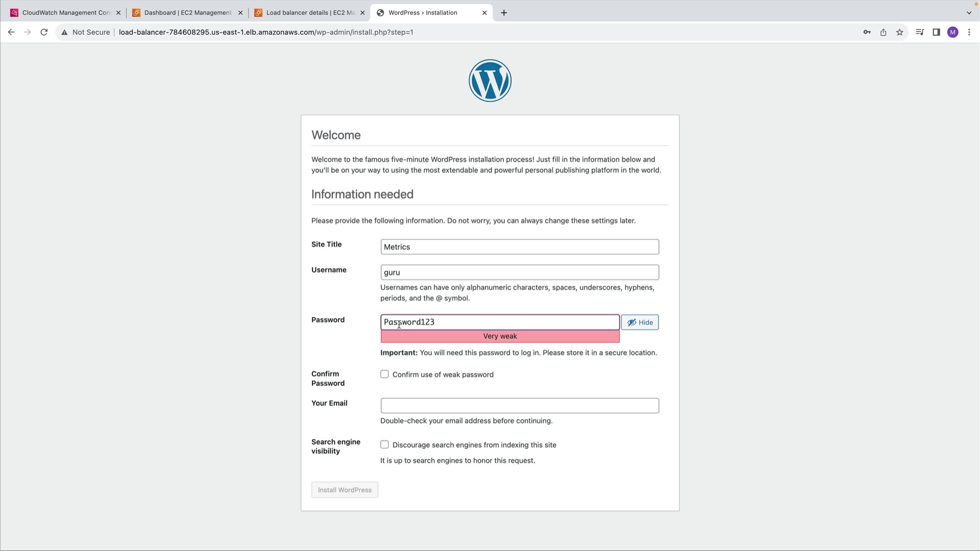Open Chrome three-dot menu

[x=969, y=32]
